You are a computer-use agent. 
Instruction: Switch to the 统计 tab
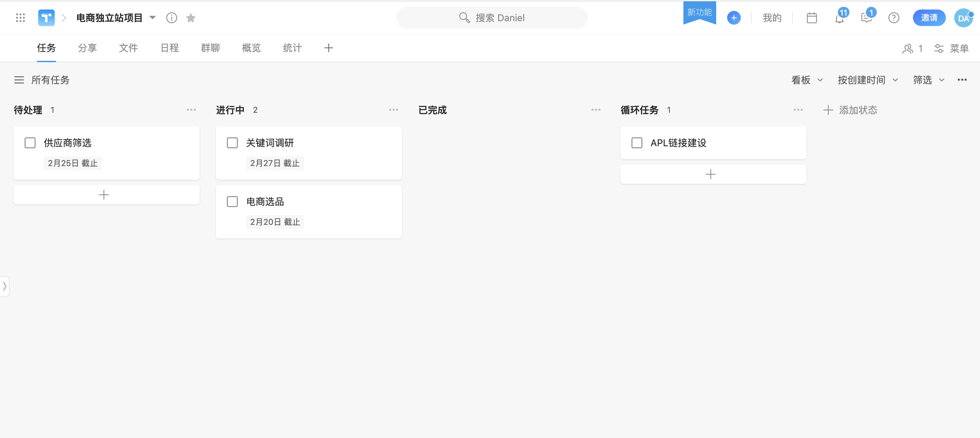pos(292,48)
